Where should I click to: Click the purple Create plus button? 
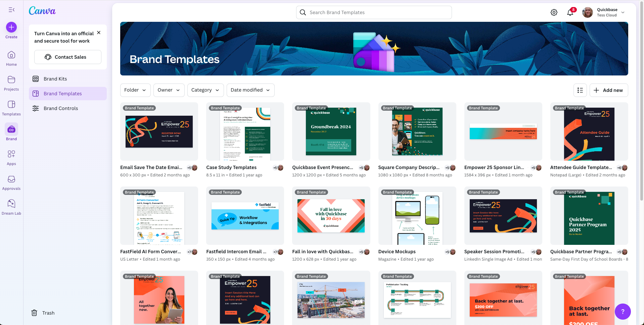11,27
